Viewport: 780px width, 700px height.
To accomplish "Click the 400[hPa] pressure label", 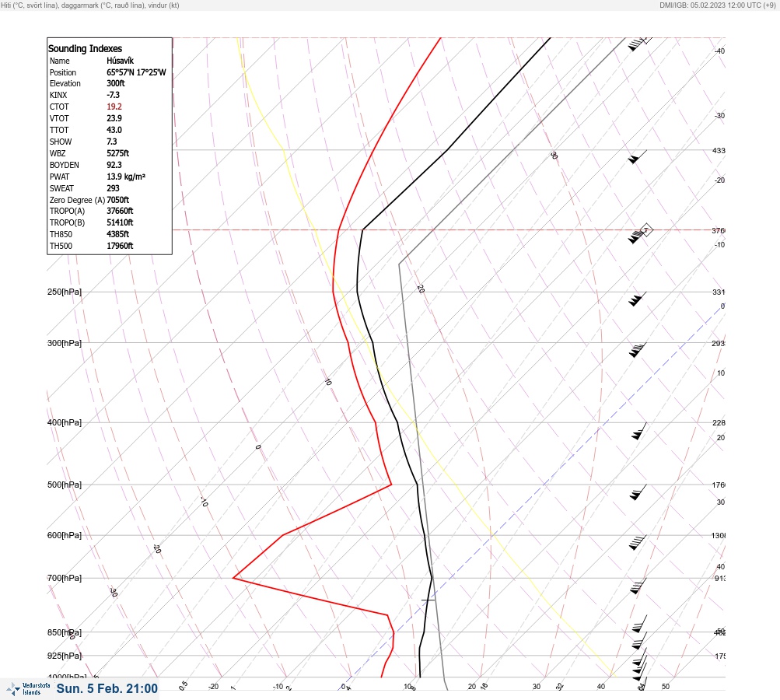I will click(65, 422).
